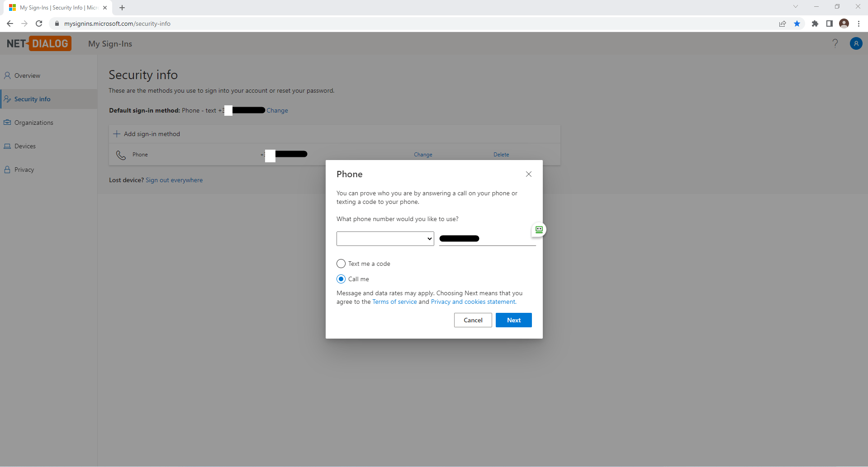The image size is (868, 467).
Task: Open Privacy in the sidebar
Action: point(49,170)
